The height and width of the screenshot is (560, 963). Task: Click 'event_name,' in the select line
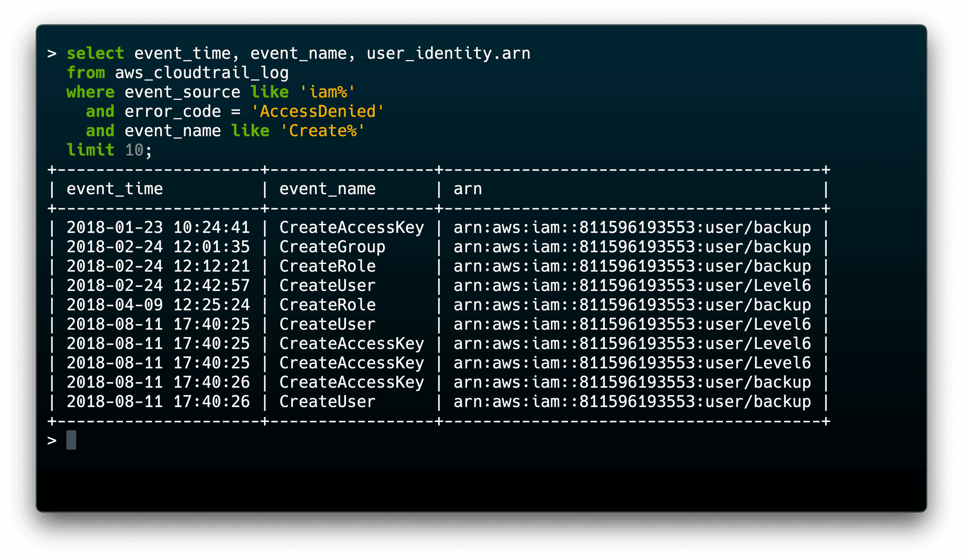pos(303,53)
